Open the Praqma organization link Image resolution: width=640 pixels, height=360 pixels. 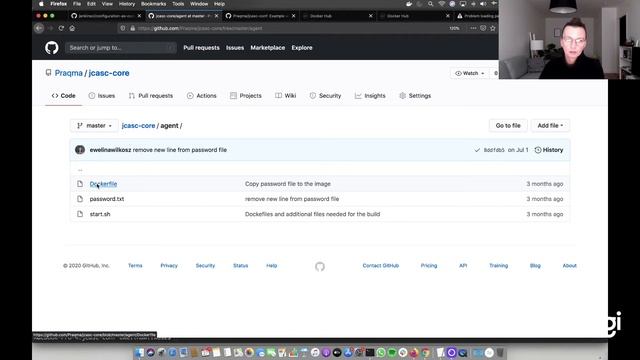tap(69, 73)
